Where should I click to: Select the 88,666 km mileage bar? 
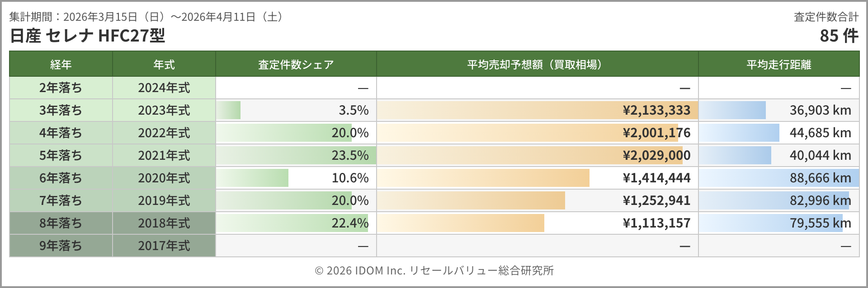[778, 178]
